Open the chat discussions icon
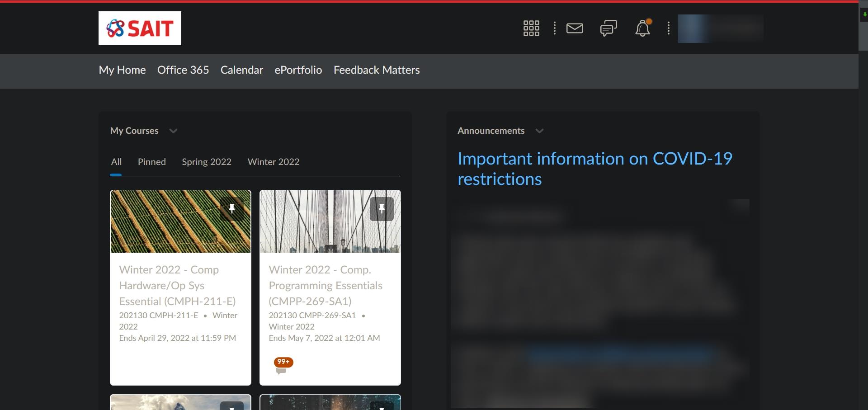 pyautogui.click(x=608, y=28)
